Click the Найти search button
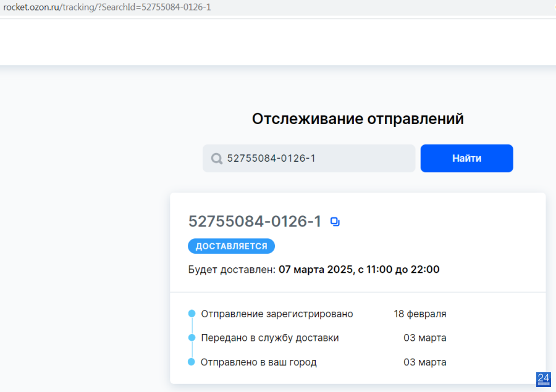Viewport: 556px width, 392px height. pos(466,159)
